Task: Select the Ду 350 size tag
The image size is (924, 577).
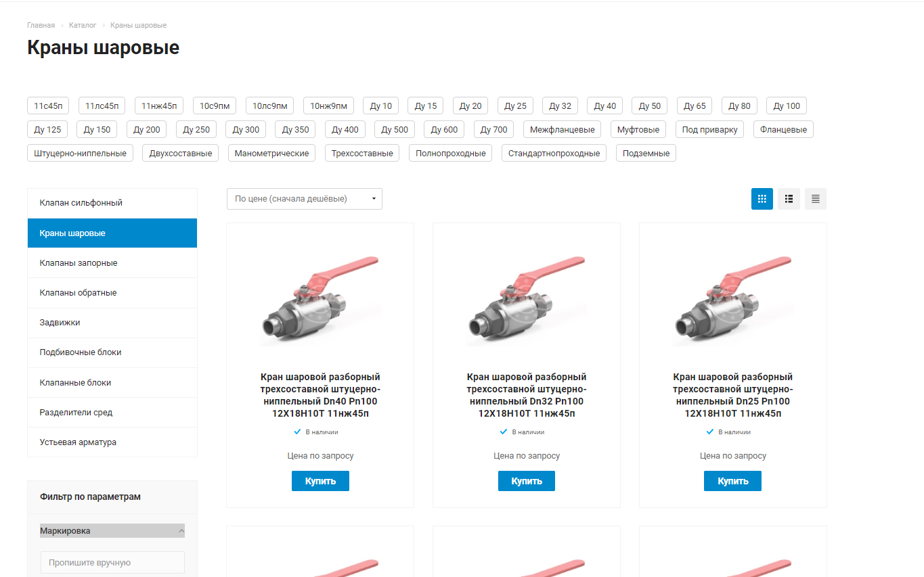Action: point(296,129)
